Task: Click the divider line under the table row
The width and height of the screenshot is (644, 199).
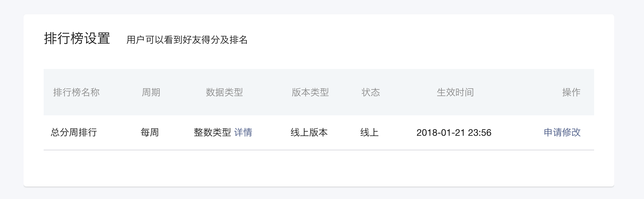Action: [319, 150]
